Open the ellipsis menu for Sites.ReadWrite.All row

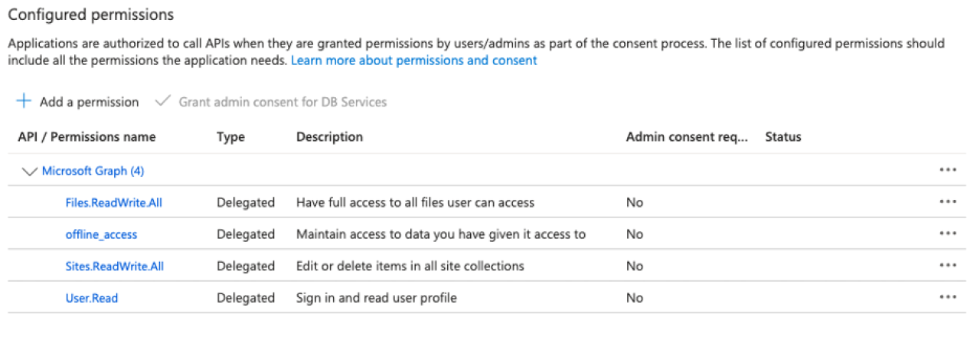(948, 266)
